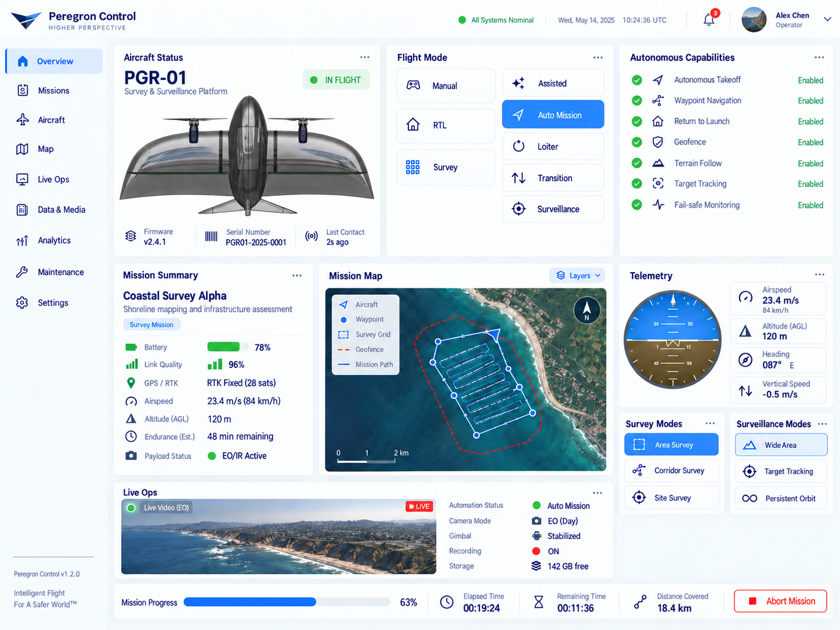Choose the Surveillance crosshair mode
840x630 pixels.
(519, 209)
